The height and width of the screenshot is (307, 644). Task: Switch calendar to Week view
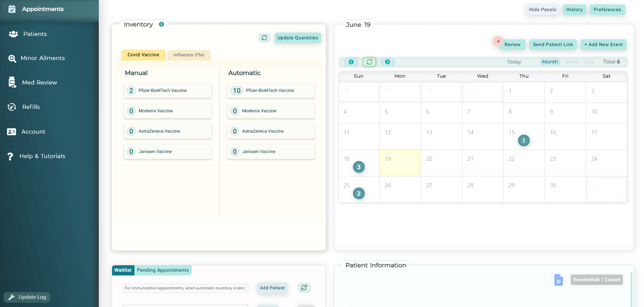[x=572, y=62]
